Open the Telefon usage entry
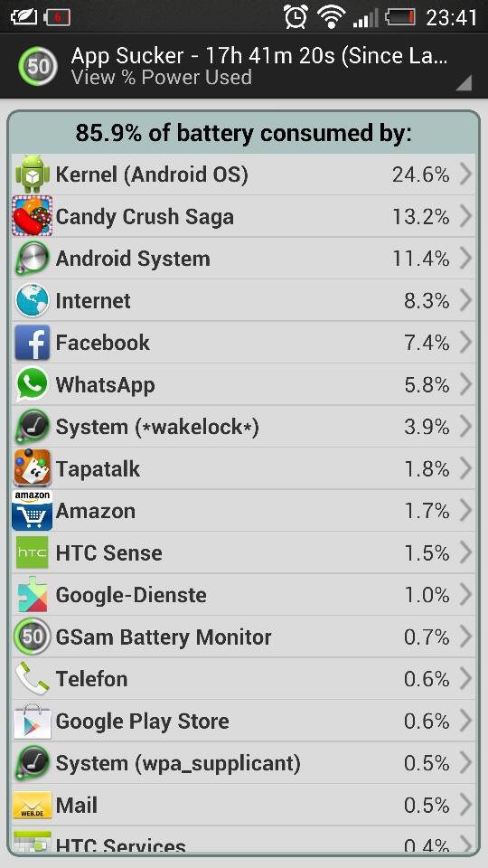 coord(243,679)
